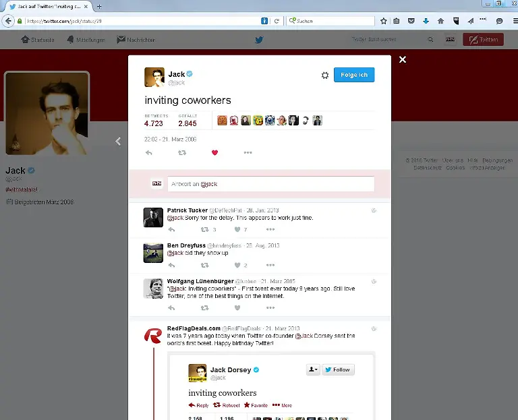This screenshot has width=518, height=420.
Task: Open the three-dots More menu on Jack's tweet
Action: coord(248,153)
